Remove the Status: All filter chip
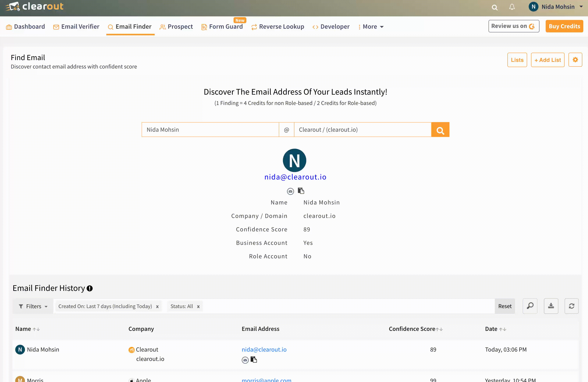 pyautogui.click(x=198, y=307)
